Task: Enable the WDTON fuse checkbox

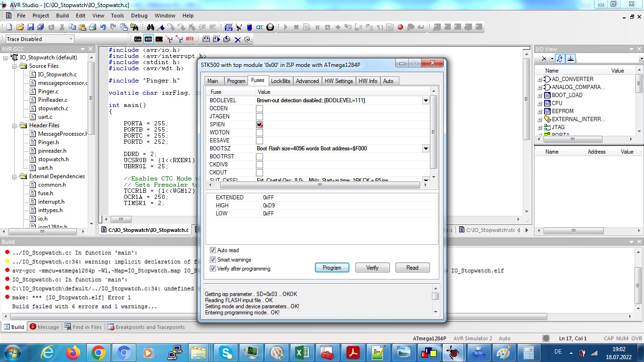Action: (259, 132)
